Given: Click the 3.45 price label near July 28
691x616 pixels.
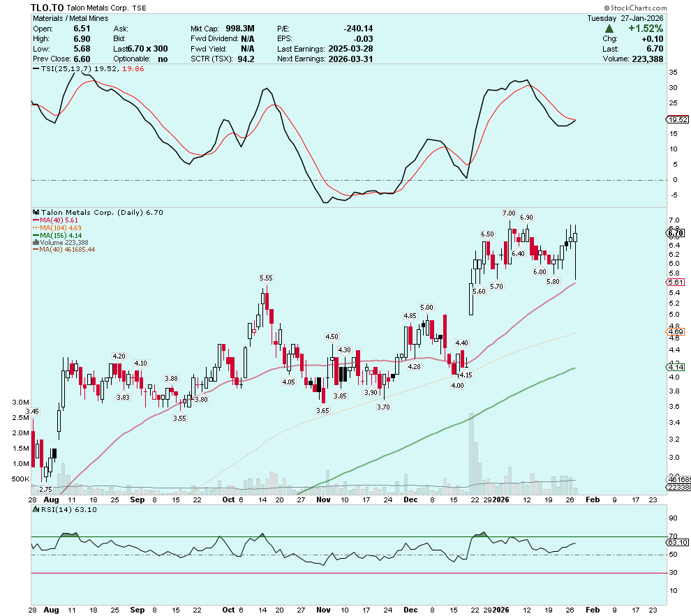Looking at the screenshot, I should [x=32, y=412].
